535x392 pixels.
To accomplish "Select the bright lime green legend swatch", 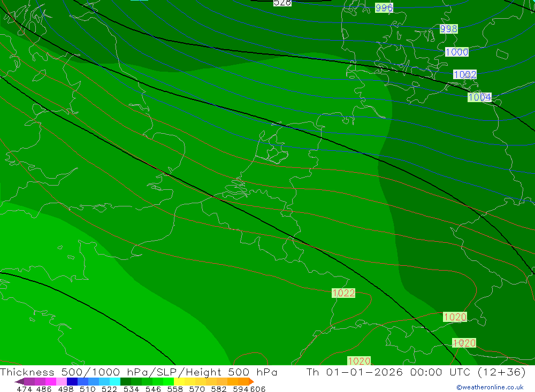I will (x=169, y=381).
